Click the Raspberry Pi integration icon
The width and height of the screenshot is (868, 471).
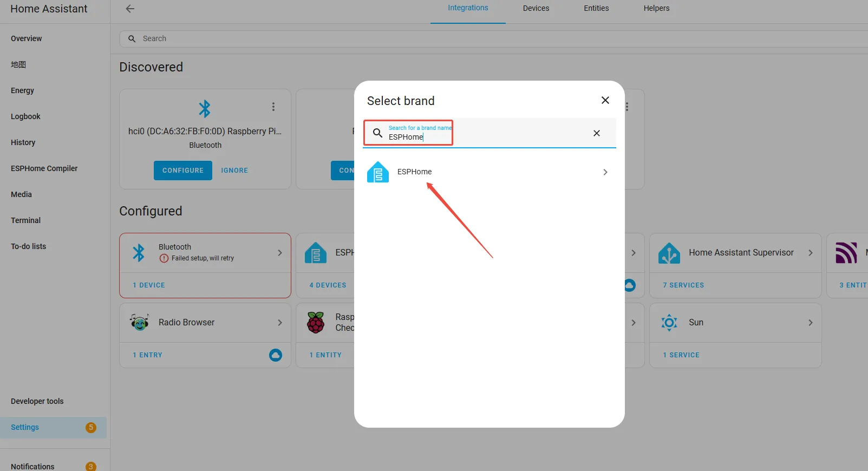click(316, 323)
